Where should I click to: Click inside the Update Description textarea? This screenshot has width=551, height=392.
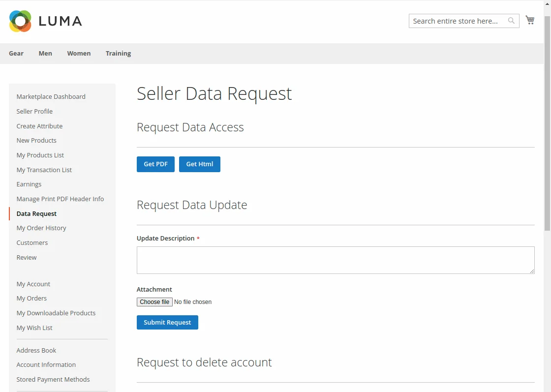click(x=336, y=260)
